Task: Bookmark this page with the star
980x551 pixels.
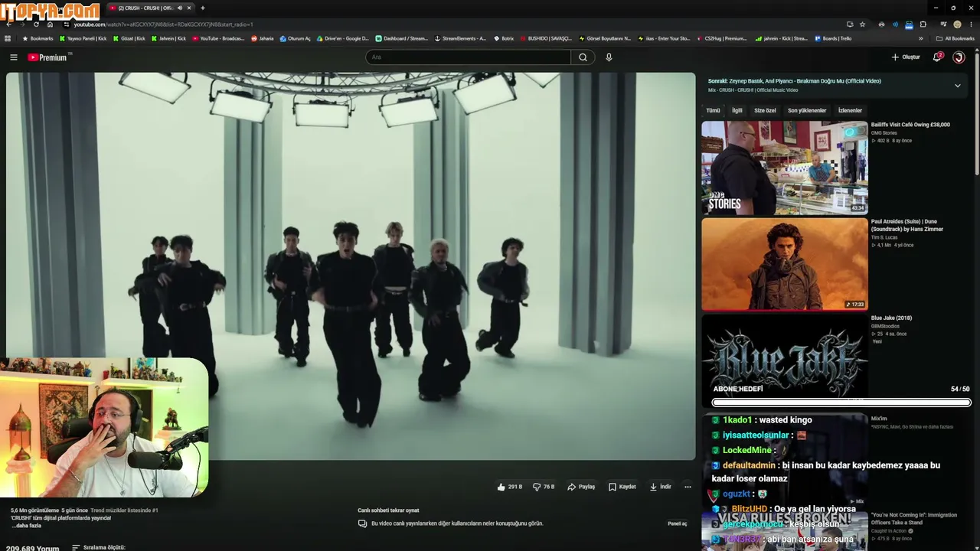Action: (x=863, y=24)
